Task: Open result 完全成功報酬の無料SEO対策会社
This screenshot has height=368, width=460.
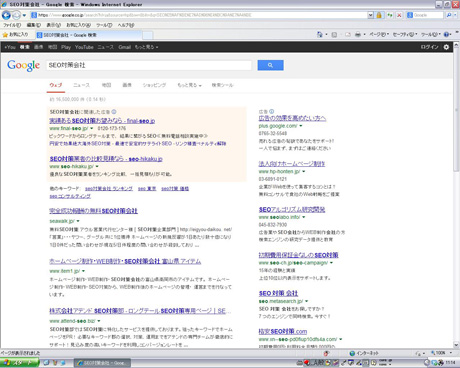Action: pyautogui.click(x=93, y=211)
